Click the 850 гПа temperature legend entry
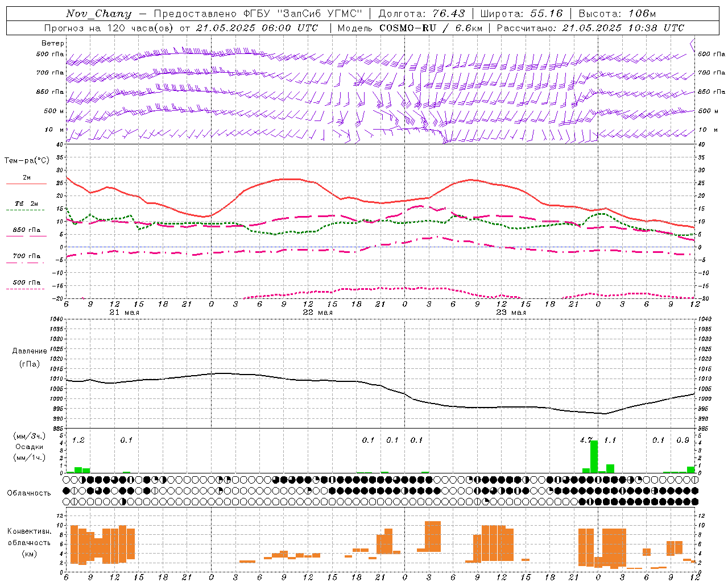The width and height of the screenshot is (728, 582). pyautogui.click(x=26, y=230)
